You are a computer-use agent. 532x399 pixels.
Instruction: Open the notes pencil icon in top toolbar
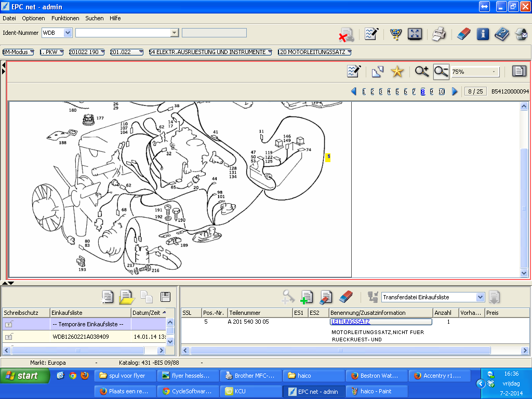pos(371,34)
